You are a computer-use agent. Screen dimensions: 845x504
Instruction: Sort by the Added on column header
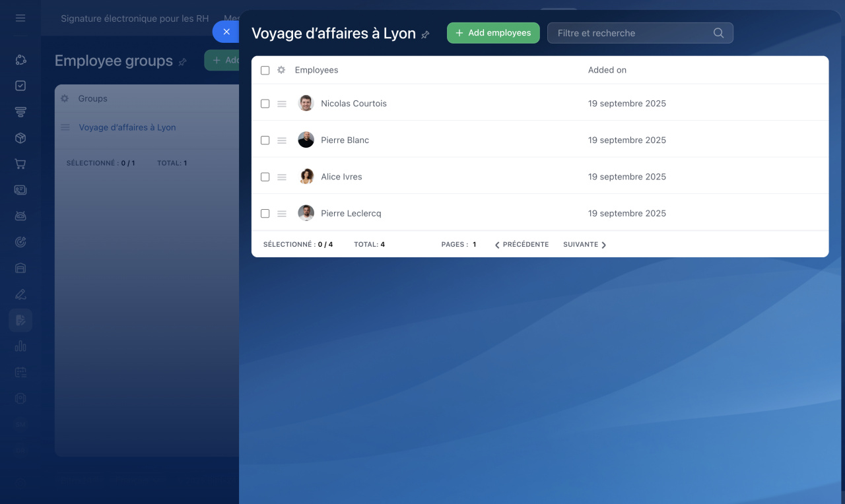[x=607, y=70]
